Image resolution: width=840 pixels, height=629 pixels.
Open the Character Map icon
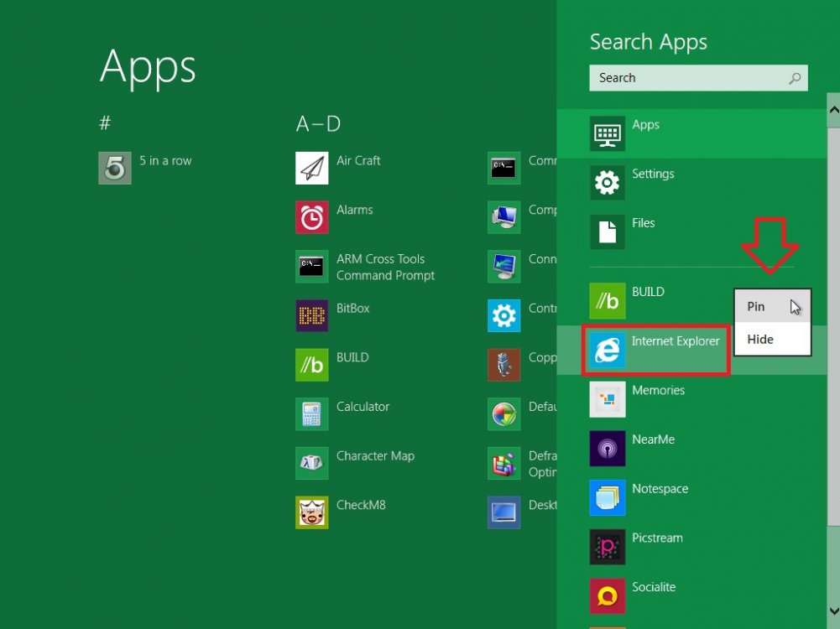(x=311, y=463)
